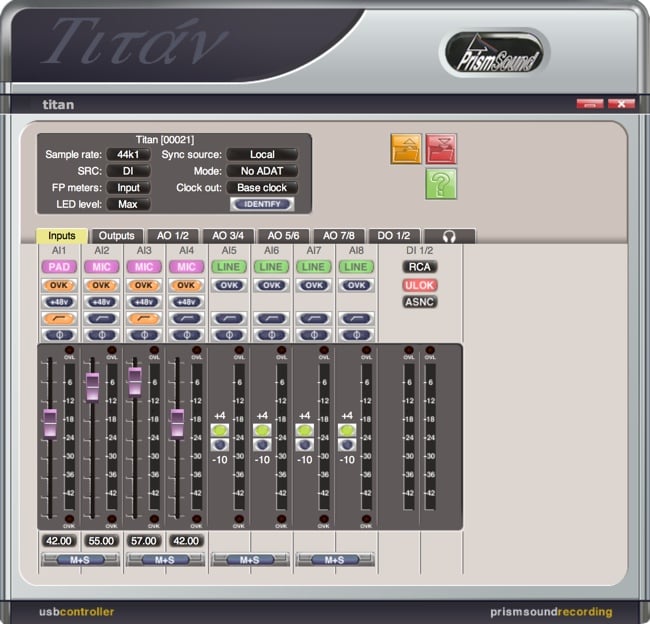This screenshot has width=650, height=626.
Task: Disable the high-pass filter on AI1
Action: coord(59,318)
